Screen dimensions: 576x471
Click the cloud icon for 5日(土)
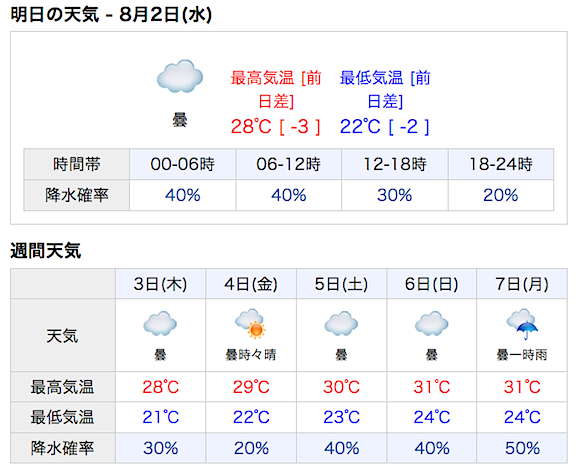[x=341, y=324]
